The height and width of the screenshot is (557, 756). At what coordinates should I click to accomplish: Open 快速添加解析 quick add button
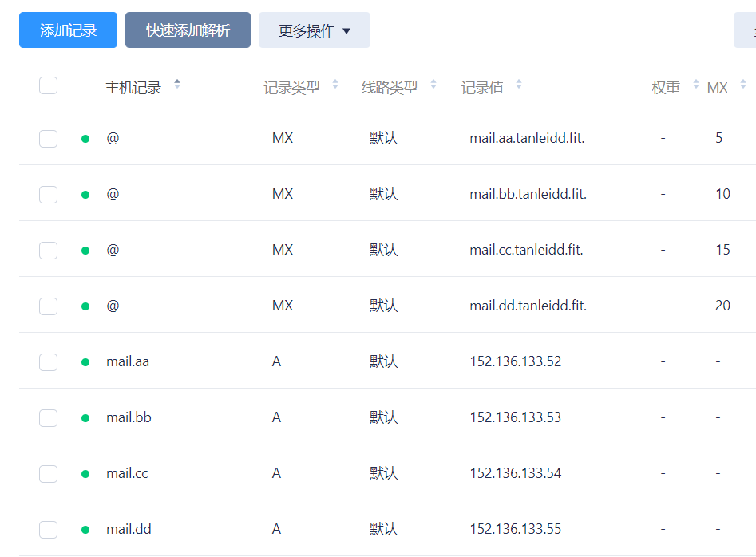click(x=188, y=30)
